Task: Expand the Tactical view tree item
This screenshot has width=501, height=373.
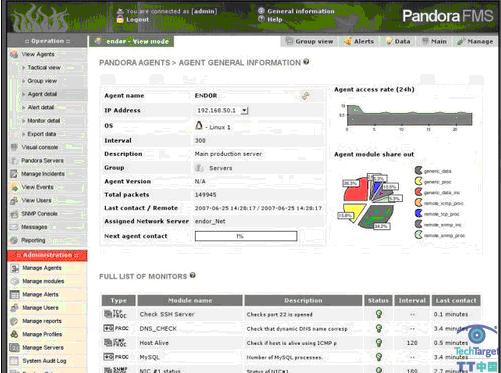Action: 23,68
